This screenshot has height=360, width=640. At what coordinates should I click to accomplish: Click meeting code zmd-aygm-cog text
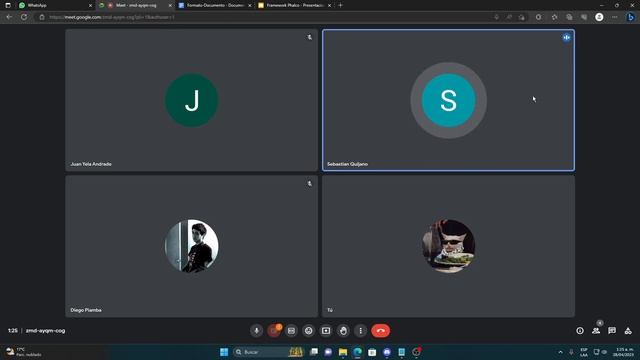coord(45,331)
